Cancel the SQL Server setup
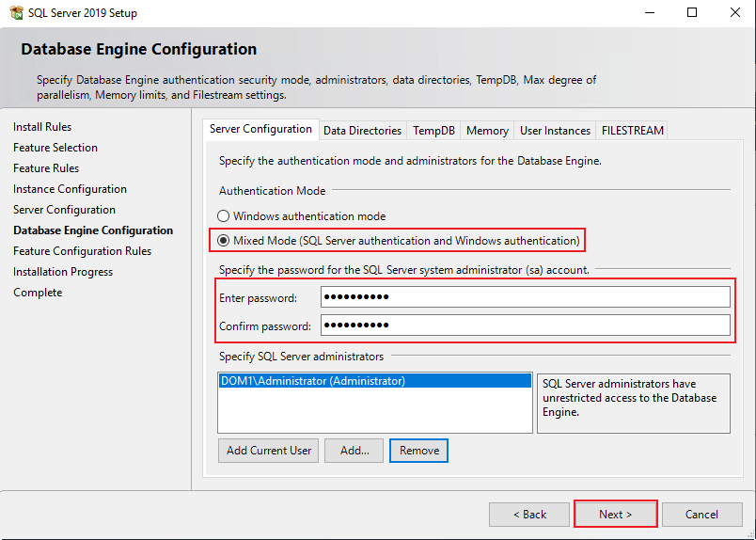 point(702,515)
